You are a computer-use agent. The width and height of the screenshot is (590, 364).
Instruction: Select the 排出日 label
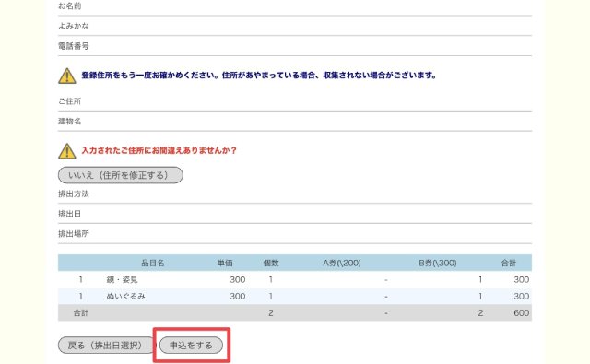pos(70,214)
